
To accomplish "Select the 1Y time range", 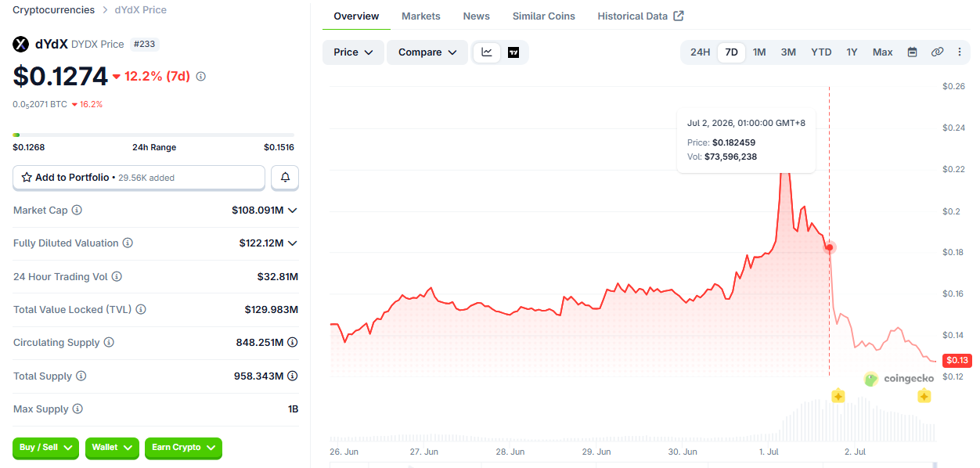I will [x=852, y=52].
